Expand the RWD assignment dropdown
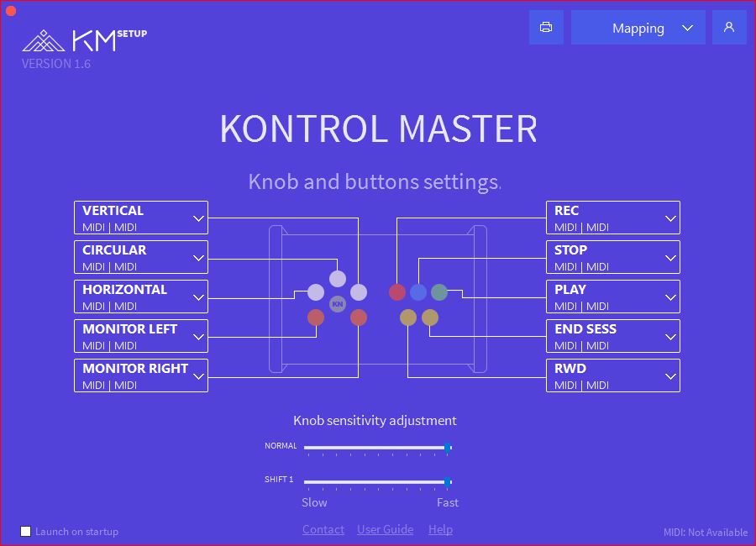 click(613, 375)
